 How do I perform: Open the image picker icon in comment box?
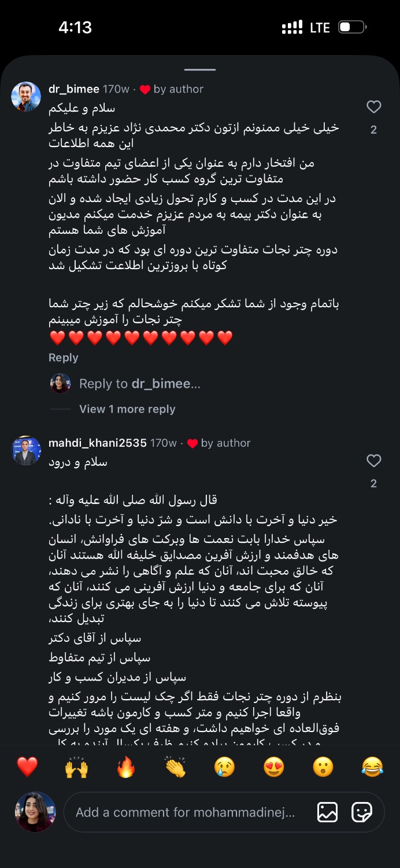327,812
